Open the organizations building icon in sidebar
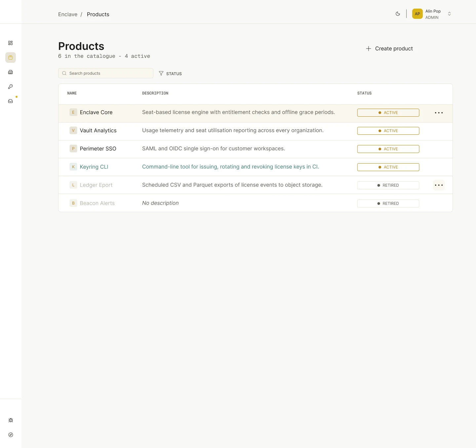 click(x=11, y=72)
